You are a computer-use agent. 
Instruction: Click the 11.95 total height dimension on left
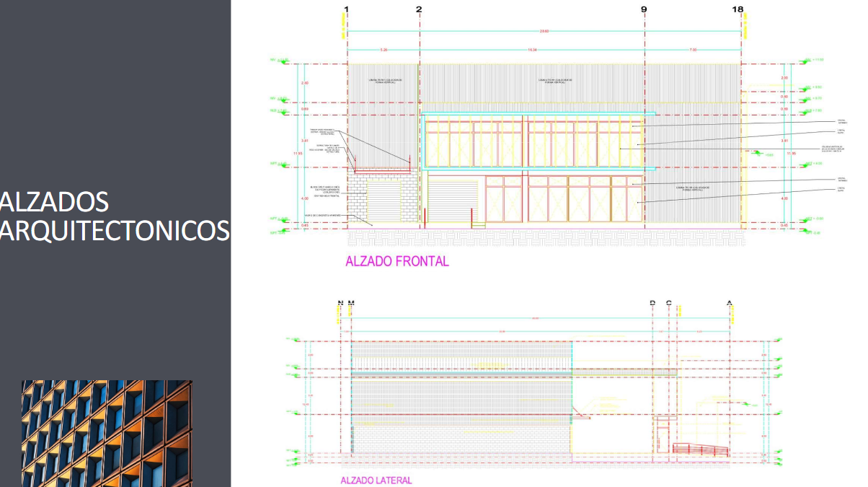click(297, 153)
